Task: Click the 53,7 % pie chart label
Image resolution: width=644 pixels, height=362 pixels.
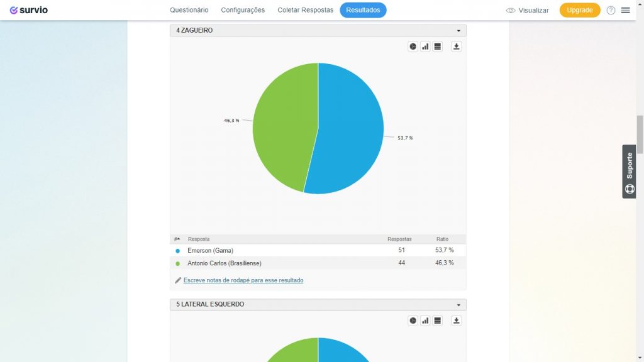Action: (x=406, y=138)
